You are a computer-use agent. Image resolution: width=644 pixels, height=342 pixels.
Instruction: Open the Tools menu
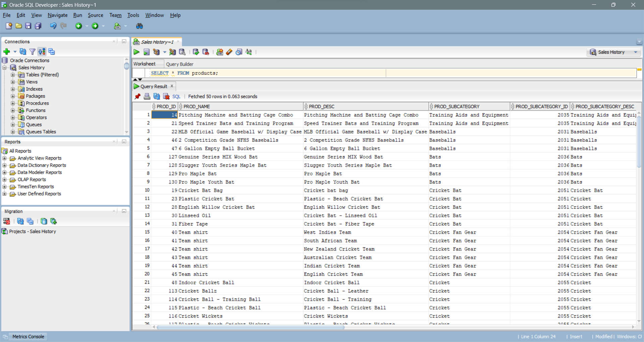point(133,15)
